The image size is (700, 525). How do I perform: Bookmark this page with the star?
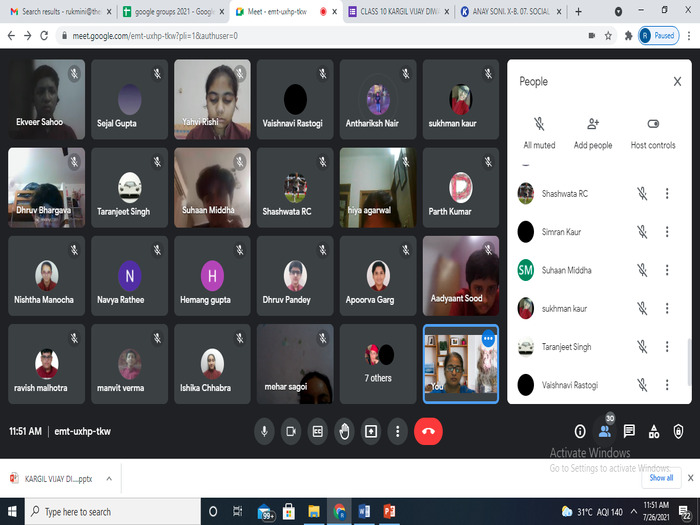pyautogui.click(x=608, y=36)
